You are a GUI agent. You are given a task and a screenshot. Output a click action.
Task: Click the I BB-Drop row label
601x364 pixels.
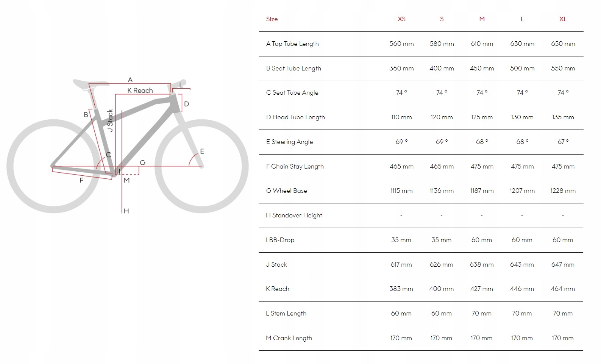280,240
